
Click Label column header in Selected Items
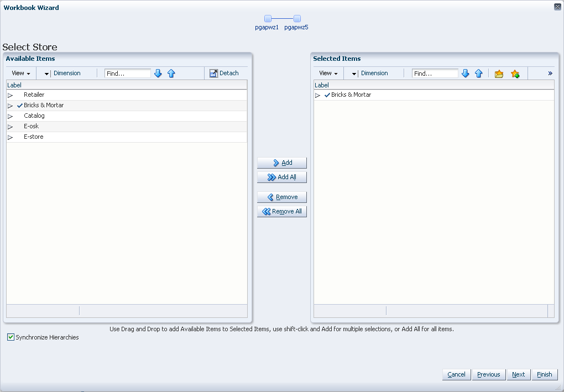(x=434, y=85)
